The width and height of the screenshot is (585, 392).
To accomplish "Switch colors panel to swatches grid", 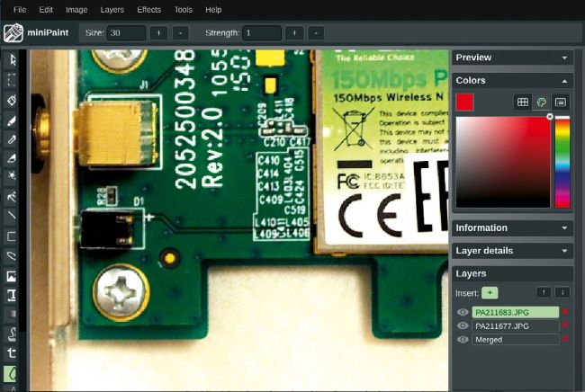I will [522, 102].
